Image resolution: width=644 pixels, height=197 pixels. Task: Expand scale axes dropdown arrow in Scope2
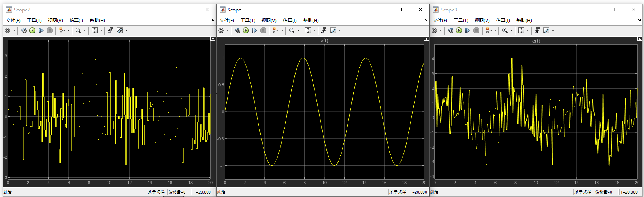101,30
